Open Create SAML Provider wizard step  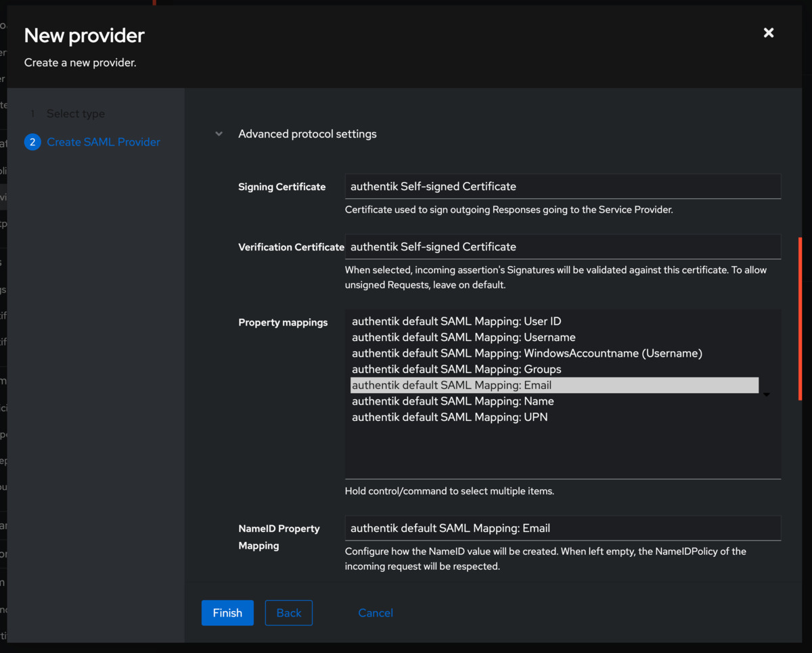click(93, 142)
